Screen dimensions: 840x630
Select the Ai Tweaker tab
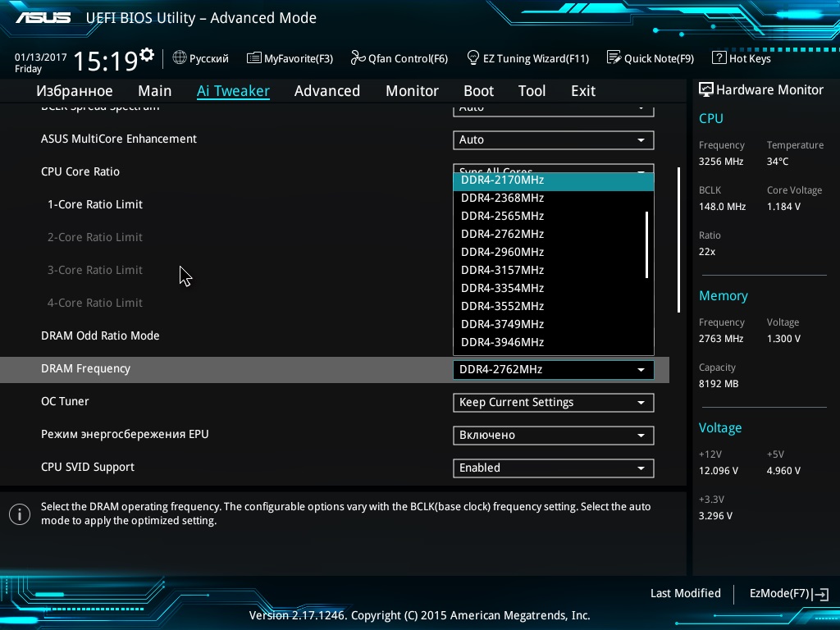click(233, 91)
